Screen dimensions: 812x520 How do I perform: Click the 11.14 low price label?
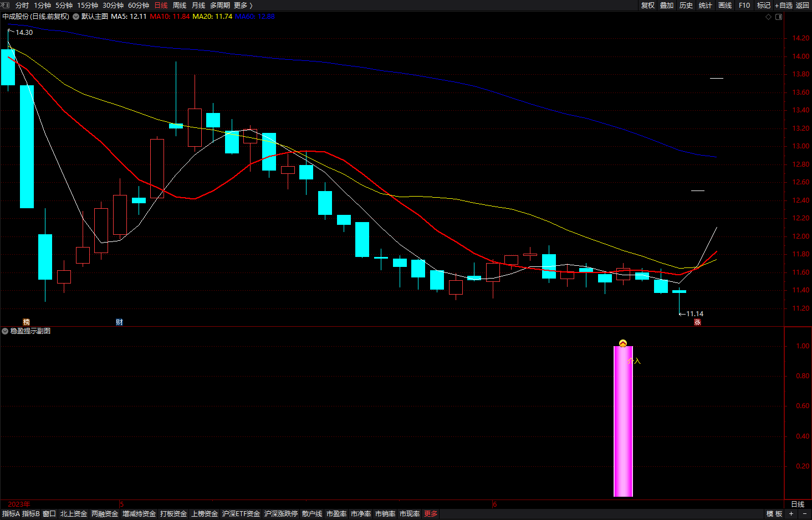click(x=694, y=314)
